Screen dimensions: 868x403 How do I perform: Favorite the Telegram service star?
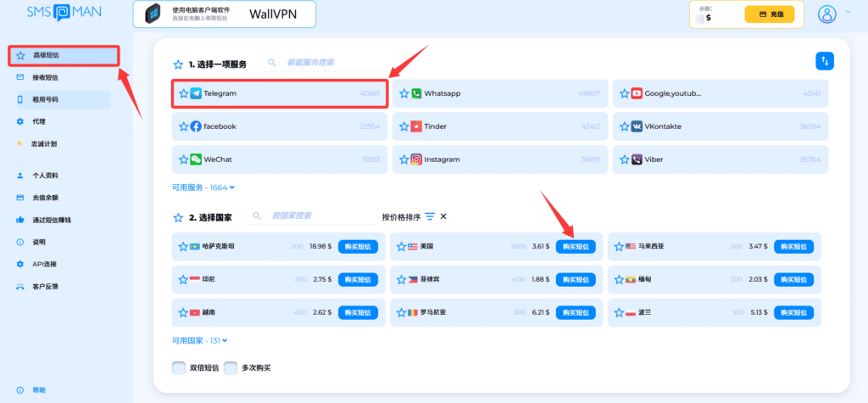[184, 93]
